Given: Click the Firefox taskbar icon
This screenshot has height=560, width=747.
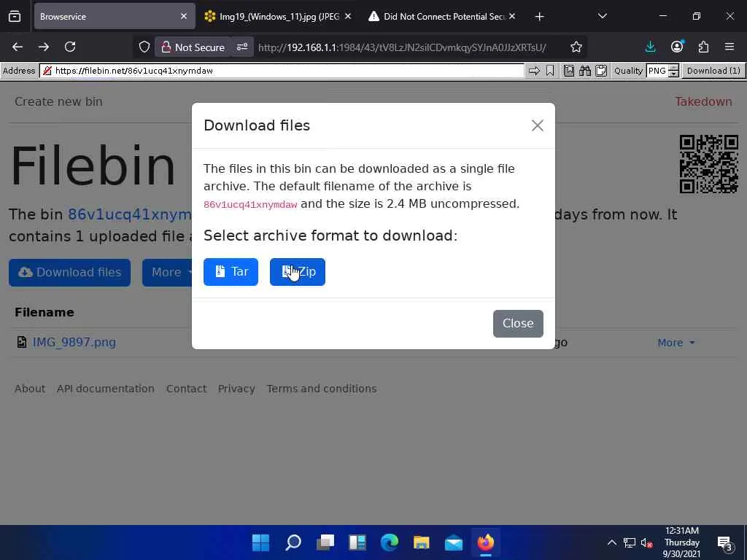Looking at the screenshot, I should coord(485,542).
